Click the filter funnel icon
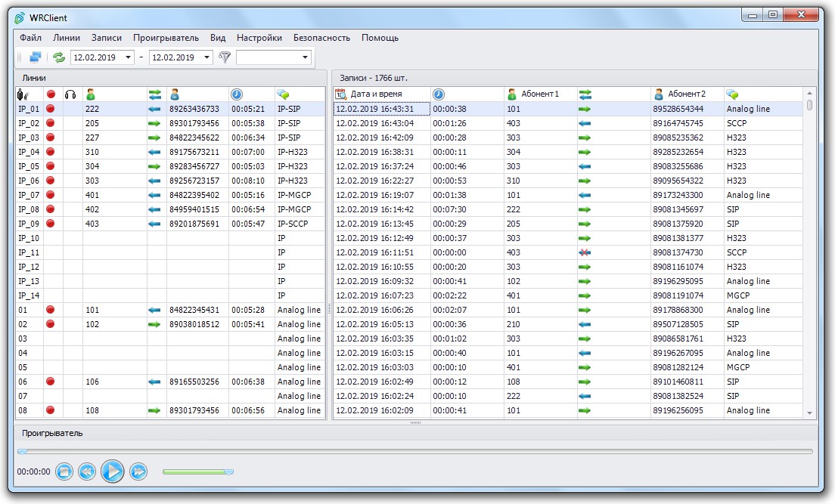Screen dimensions: 835x504 click(x=225, y=57)
